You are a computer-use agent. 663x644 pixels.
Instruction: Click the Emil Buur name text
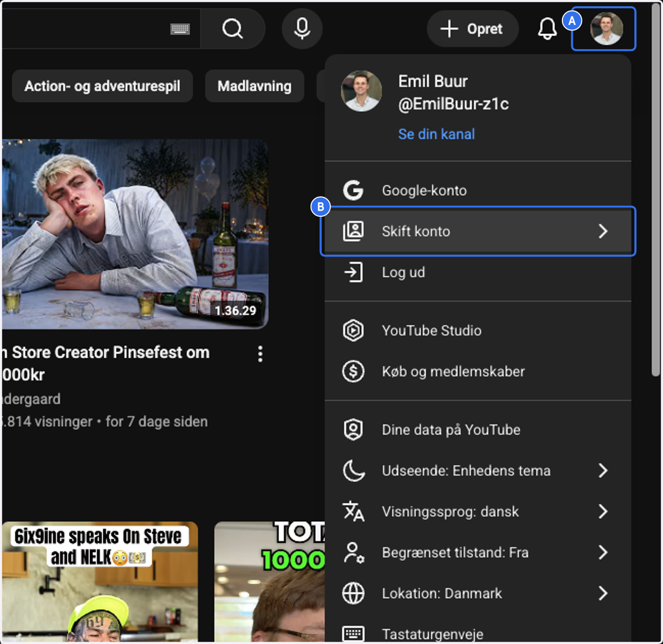[433, 81]
